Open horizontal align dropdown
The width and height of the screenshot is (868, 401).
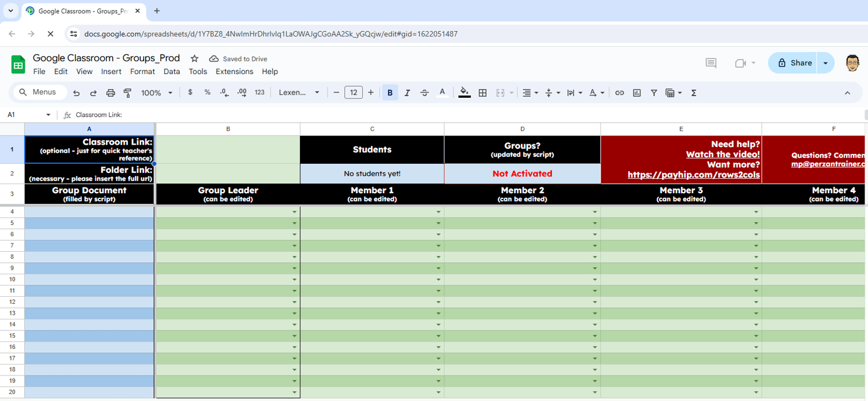(x=530, y=93)
